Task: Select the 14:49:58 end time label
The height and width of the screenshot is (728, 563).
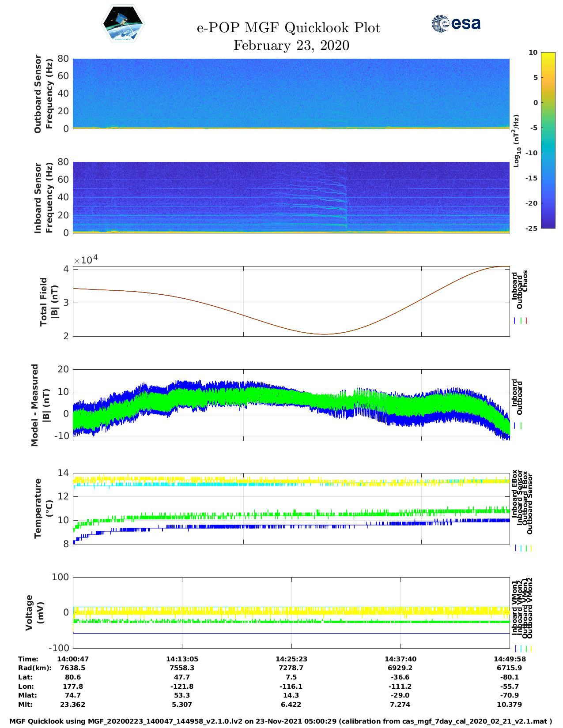Action: point(509,659)
